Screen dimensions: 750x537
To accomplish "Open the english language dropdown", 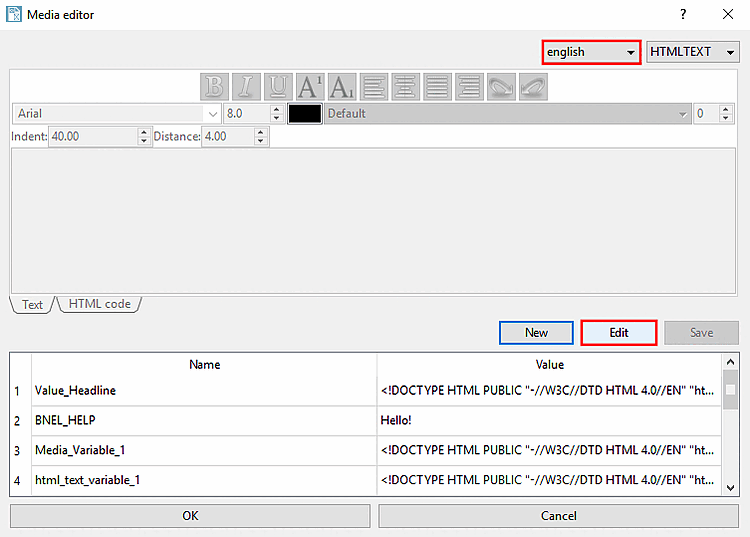I will click(591, 52).
